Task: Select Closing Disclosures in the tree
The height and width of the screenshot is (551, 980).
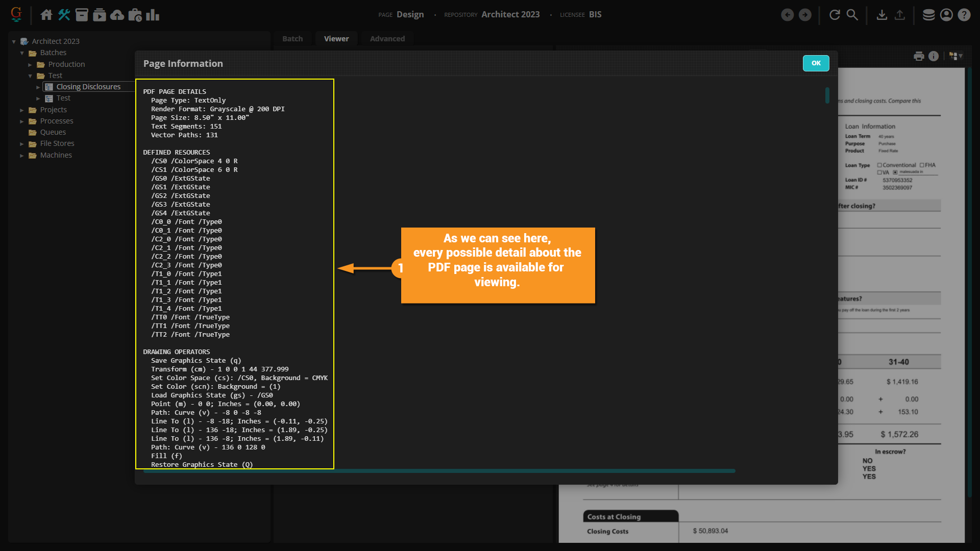Action: tap(88, 87)
